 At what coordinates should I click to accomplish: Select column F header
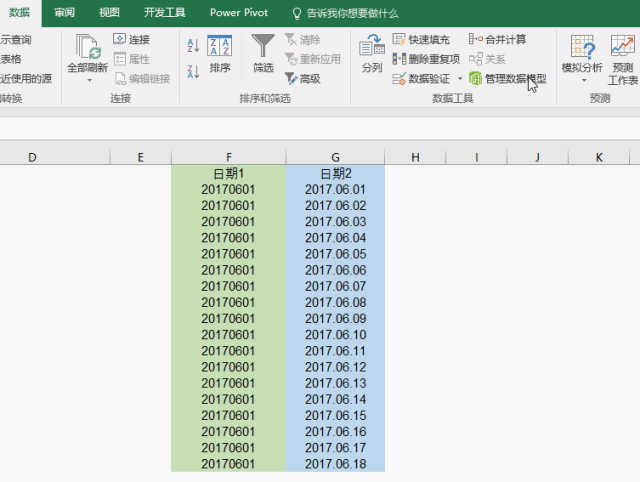click(x=229, y=157)
